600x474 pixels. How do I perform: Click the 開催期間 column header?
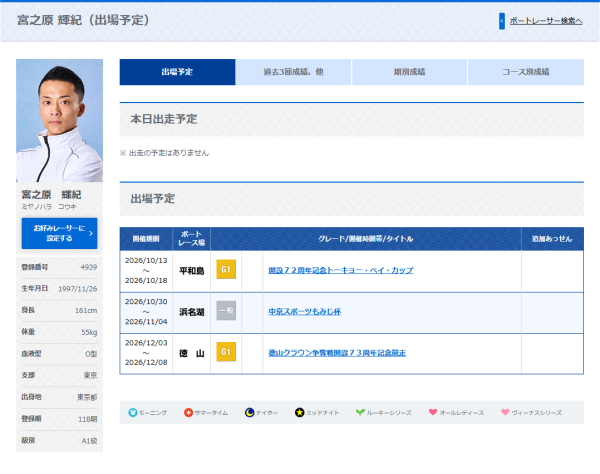[146, 239]
